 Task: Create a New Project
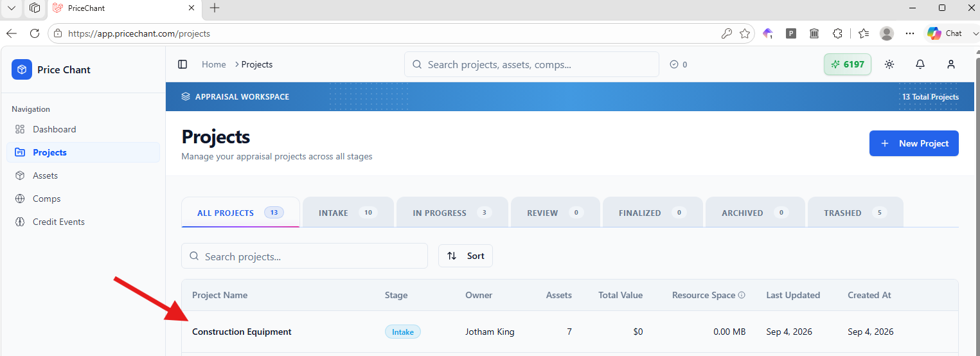(x=914, y=143)
